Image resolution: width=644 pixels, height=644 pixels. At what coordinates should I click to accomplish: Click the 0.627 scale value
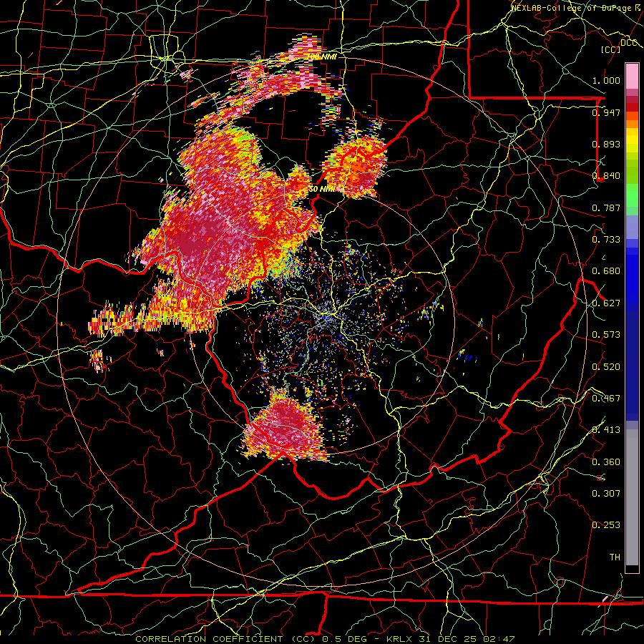[606, 303]
